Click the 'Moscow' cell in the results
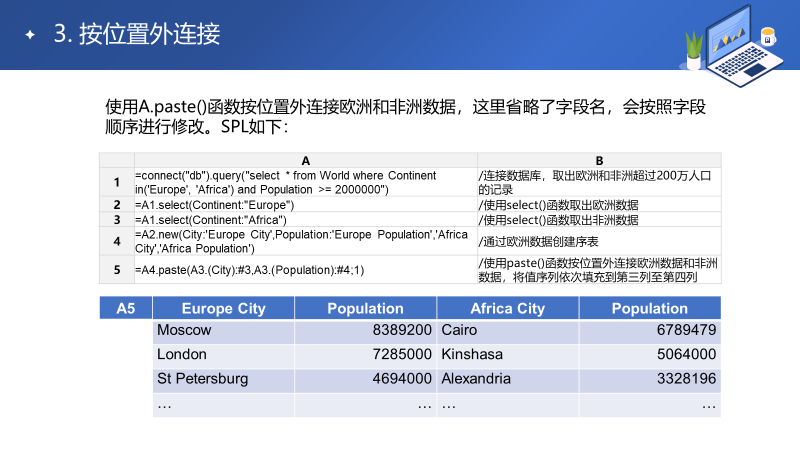Screen dimensions: 800x450 [185, 330]
